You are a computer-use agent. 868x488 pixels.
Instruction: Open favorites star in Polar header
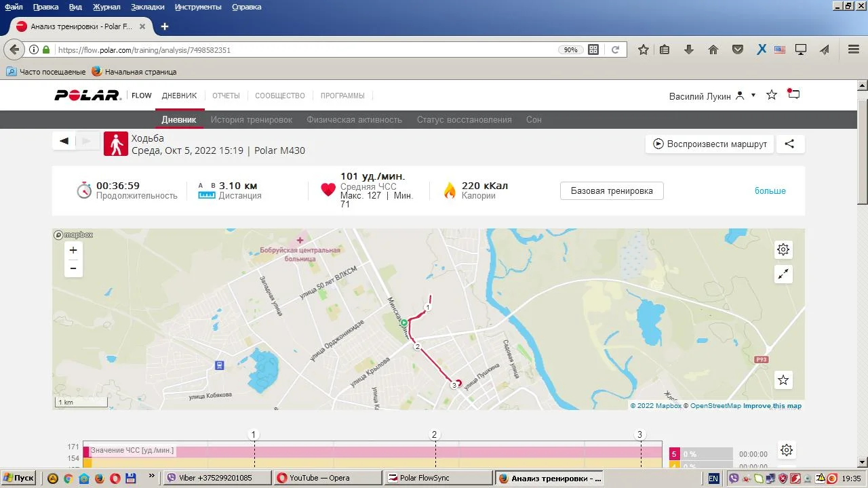coord(772,95)
